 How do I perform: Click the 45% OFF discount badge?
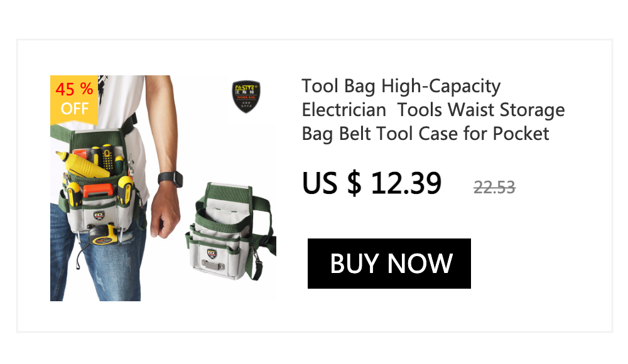click(x=74, y=100)
